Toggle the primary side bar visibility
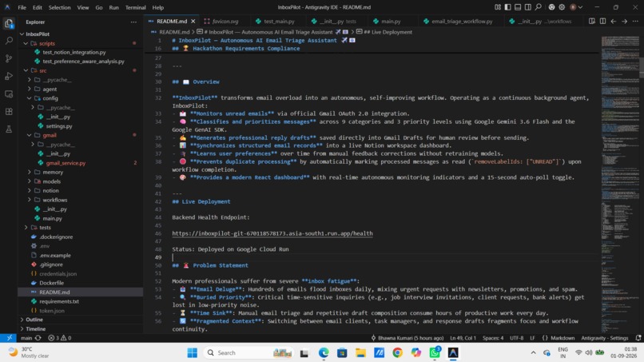The image size is (644, 362). (x=507, y=7)
